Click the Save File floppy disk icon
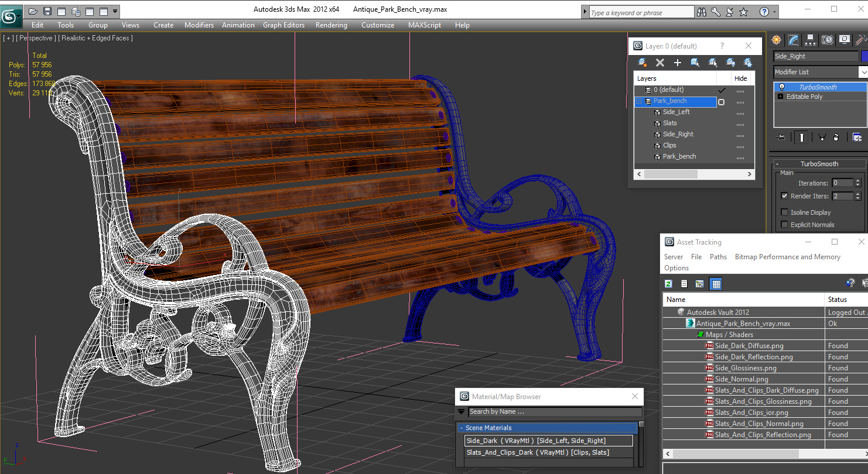Image resolution: width=868 pixels, height=474 pixels. [x=47, y=11]
